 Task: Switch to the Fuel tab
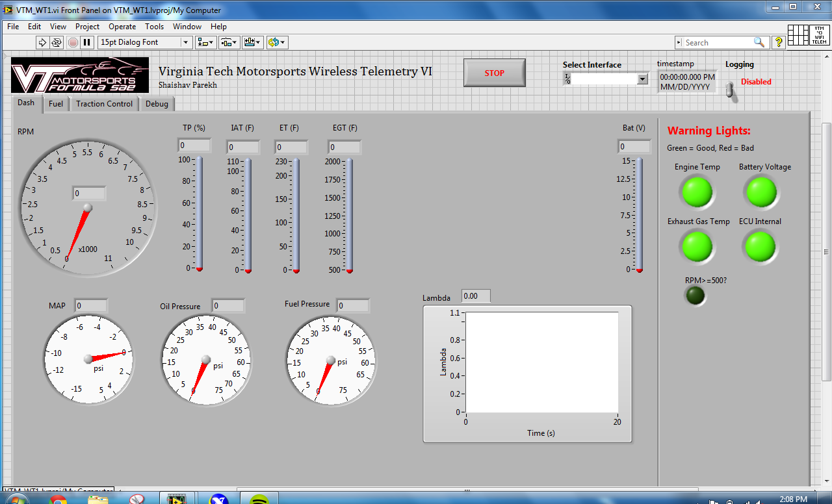tap(56, 104)
